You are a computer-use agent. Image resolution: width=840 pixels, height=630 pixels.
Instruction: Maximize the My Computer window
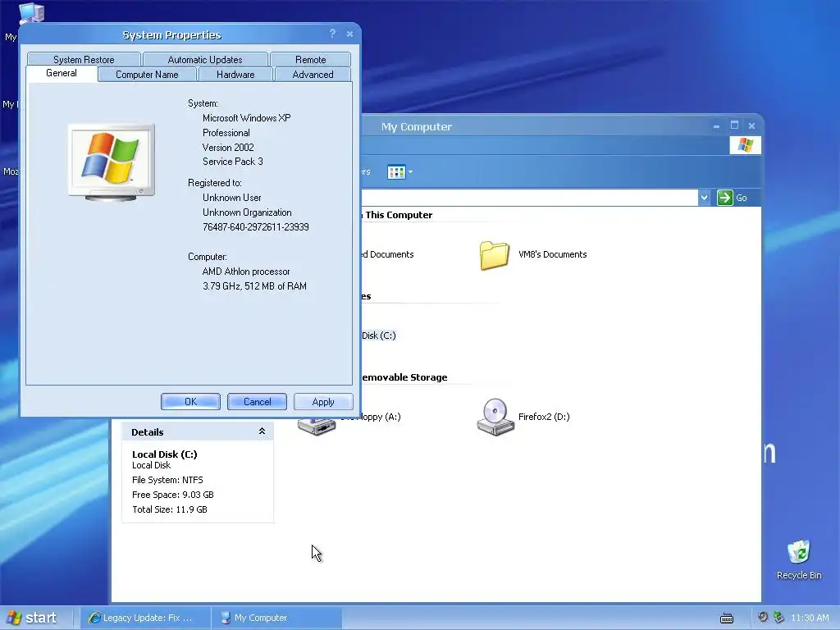click(x=734, y=126)
